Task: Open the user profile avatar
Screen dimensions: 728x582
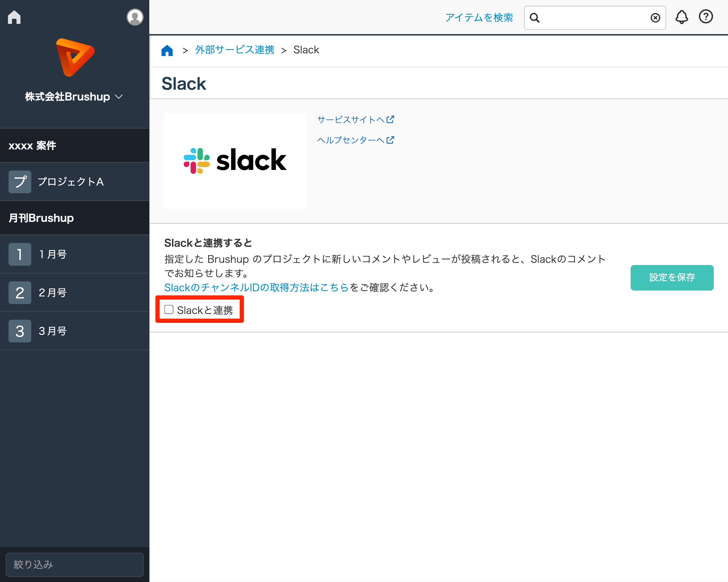Action: tap(135, 17)
